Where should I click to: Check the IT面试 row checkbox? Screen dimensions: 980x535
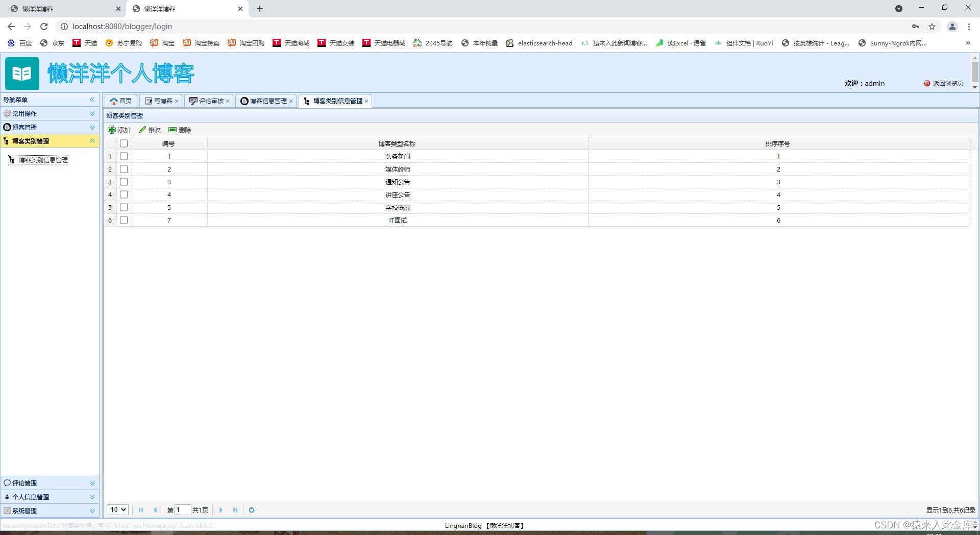124,220
